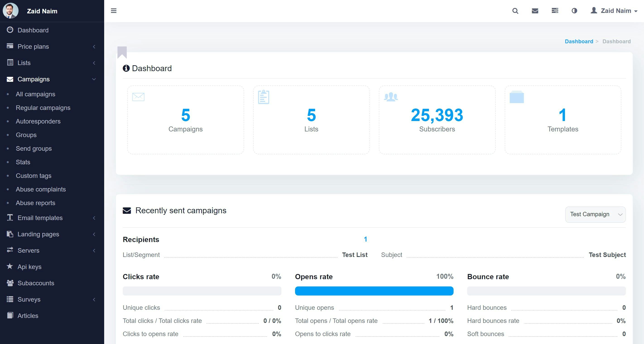Open the Test Campaign selector dropdown
Viewport: 644px width, 344px height.
[595, 214]
